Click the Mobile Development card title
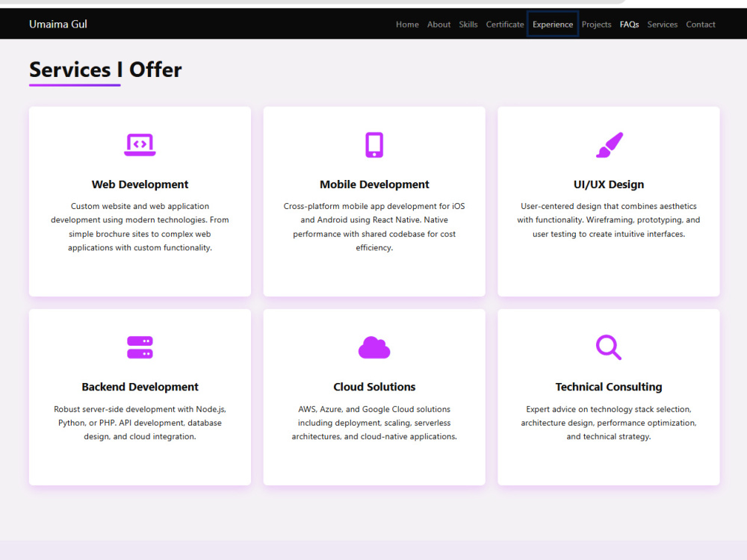This screenshot has width=747, height=560. 374,184
